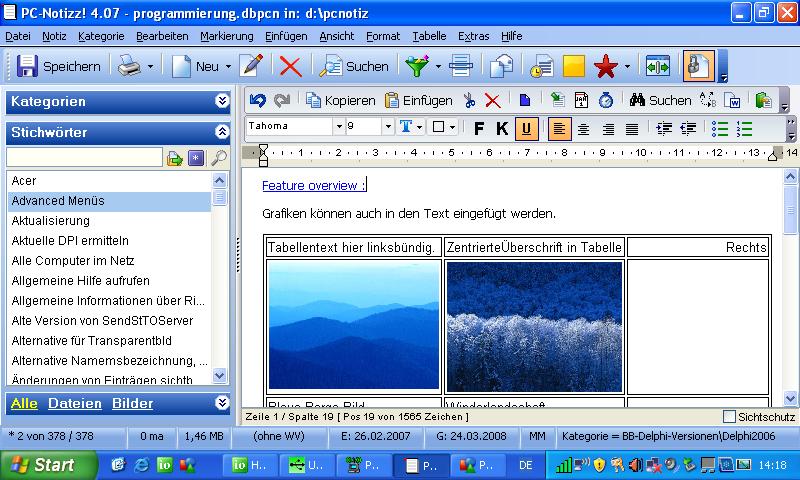The width and height of the screenshot is (800, 480).
Task: Click the red star favorites icon
Action: coord(605,66)
